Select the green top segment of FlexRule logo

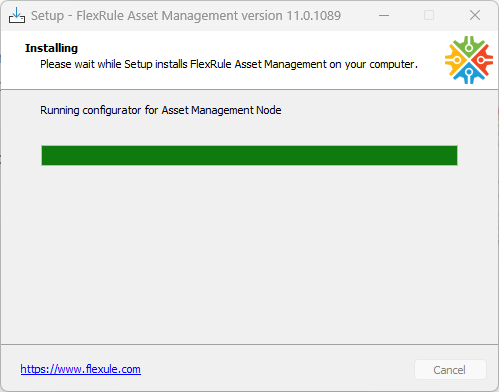(469, 46)
